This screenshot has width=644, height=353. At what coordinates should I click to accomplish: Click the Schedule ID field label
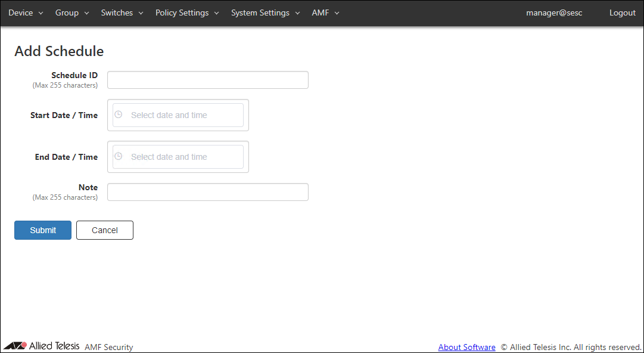pyautogui.click(x=74, y=75)
